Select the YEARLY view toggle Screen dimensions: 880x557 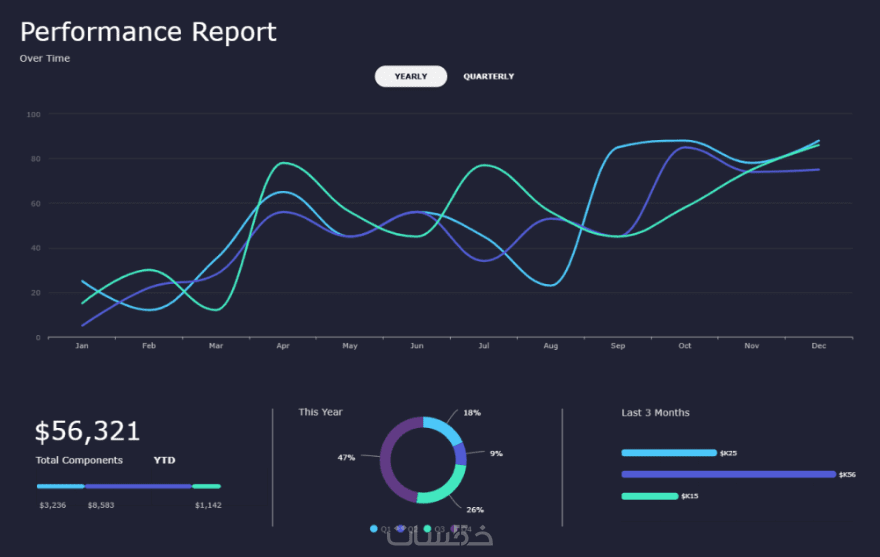[x=411, y=76]
